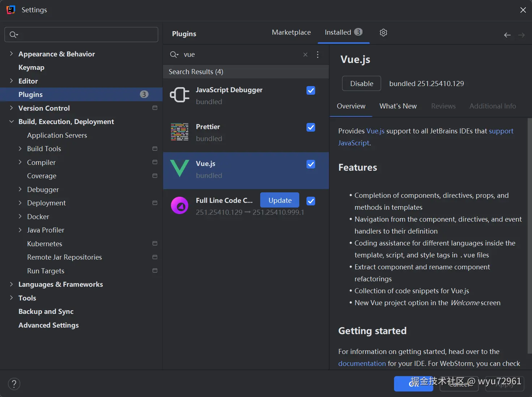
Task: Select Advanced Settings item
Action: click(x=48, y=325)
